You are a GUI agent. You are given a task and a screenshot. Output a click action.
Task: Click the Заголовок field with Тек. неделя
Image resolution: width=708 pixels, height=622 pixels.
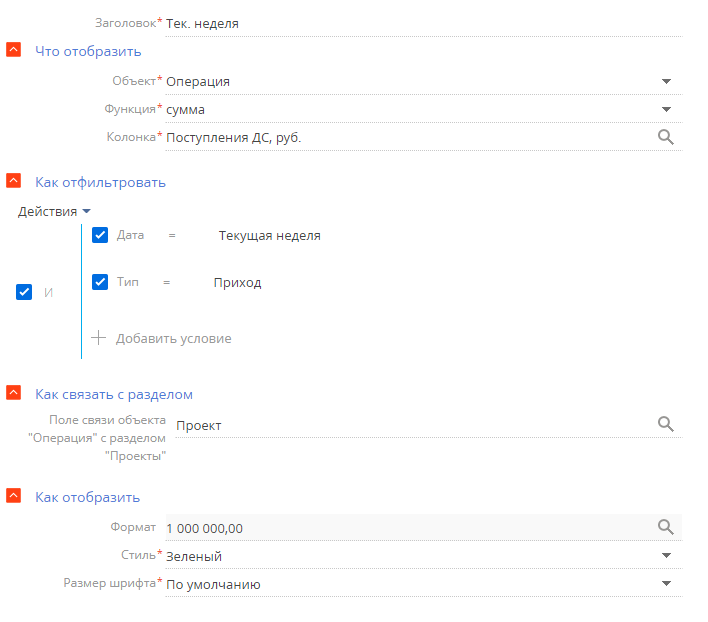[x=424, y=23]
